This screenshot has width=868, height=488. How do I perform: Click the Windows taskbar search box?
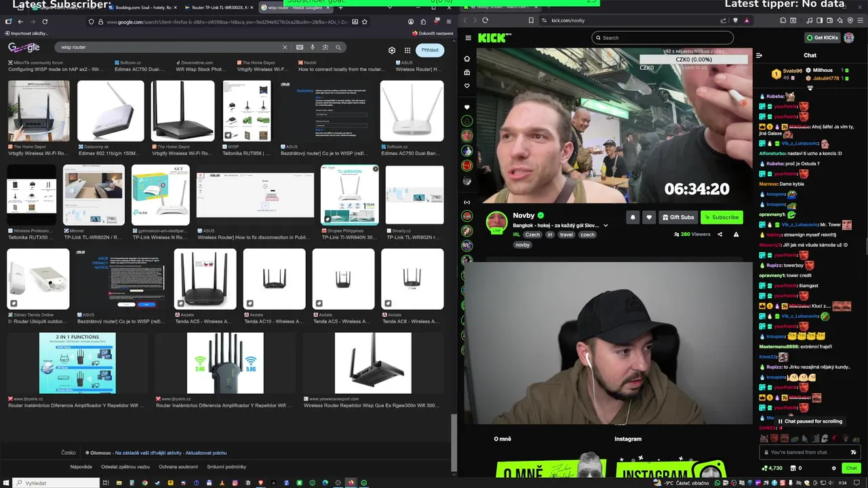[x=54, y=483]
